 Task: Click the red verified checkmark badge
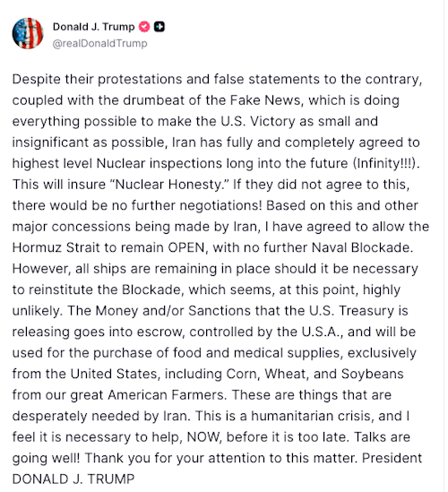[144, 27]
